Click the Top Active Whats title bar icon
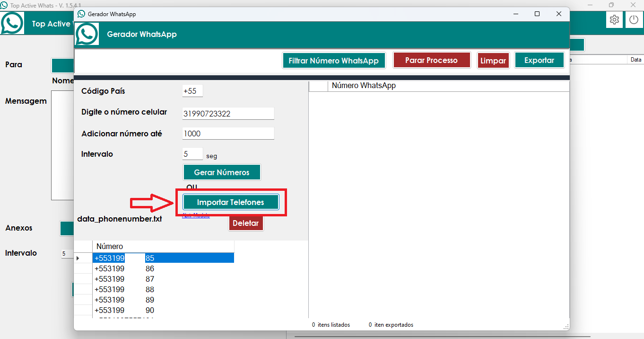644x339 pixels. tap(4, 5)
